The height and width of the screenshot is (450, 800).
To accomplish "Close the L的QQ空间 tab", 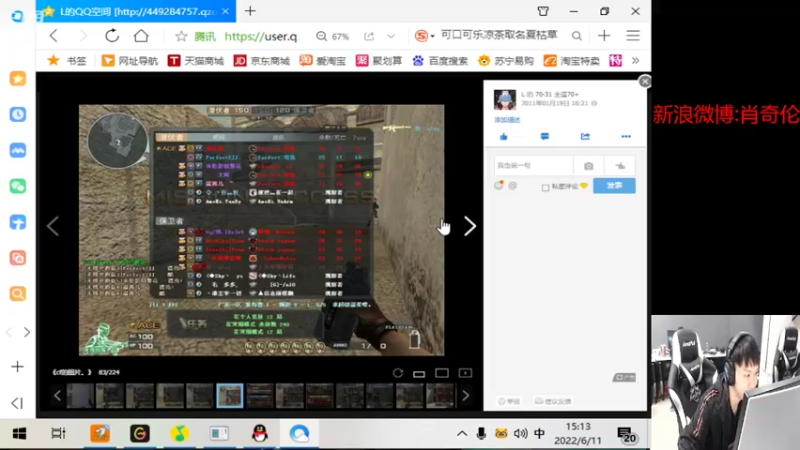I will click(226, 11).
